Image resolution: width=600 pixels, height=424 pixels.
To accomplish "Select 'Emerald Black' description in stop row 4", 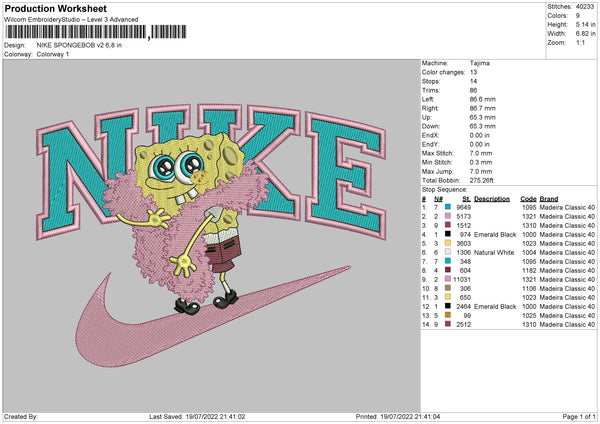I will (495, 235).
